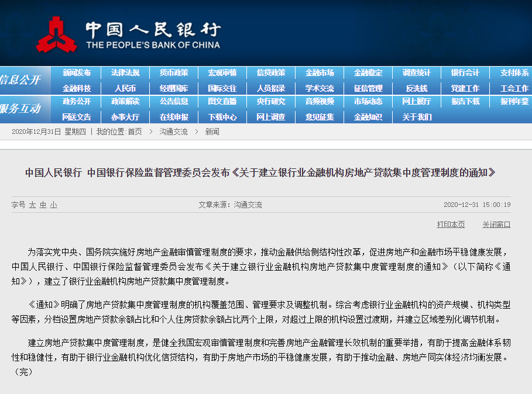Open the 工会工作 menu item
The image size is (532, 394).
(514, 88)
